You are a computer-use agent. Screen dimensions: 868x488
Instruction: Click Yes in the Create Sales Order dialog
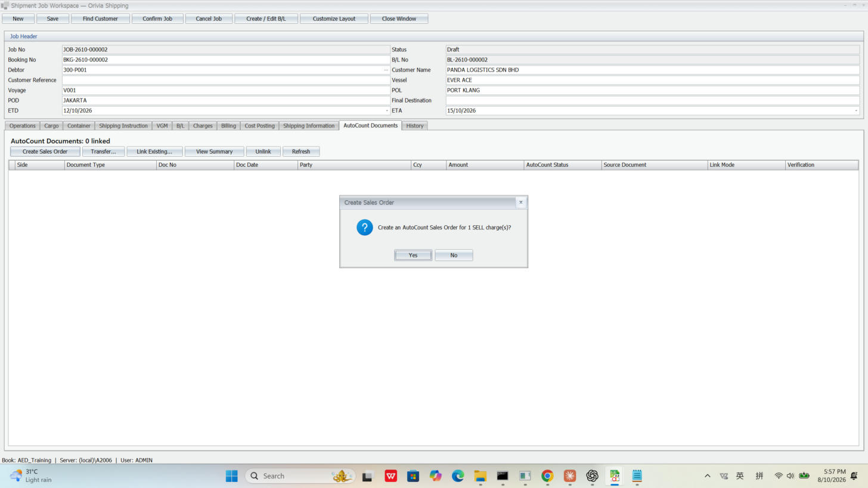pos(413,255)
